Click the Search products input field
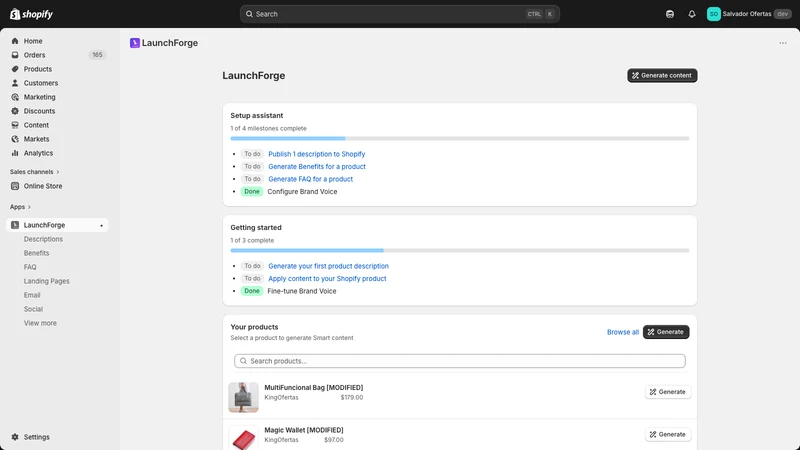This screenshot has width=800, height=450. (460, 361)
